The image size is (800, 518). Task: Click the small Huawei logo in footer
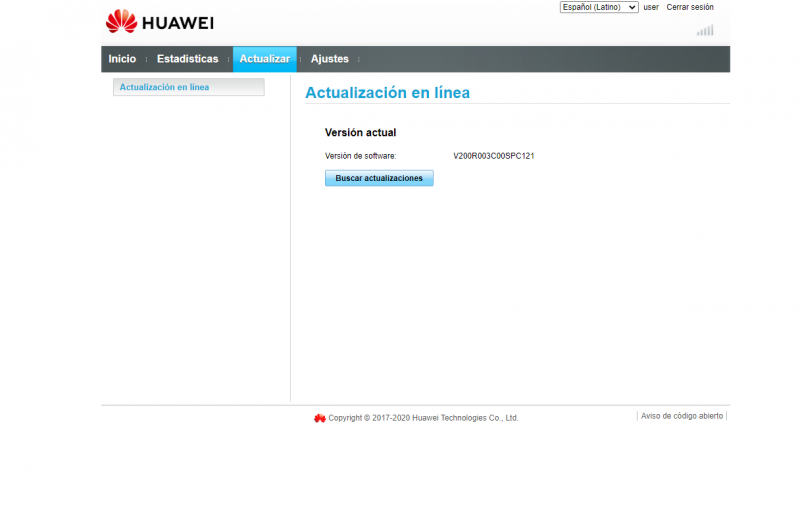coord(320,418)
